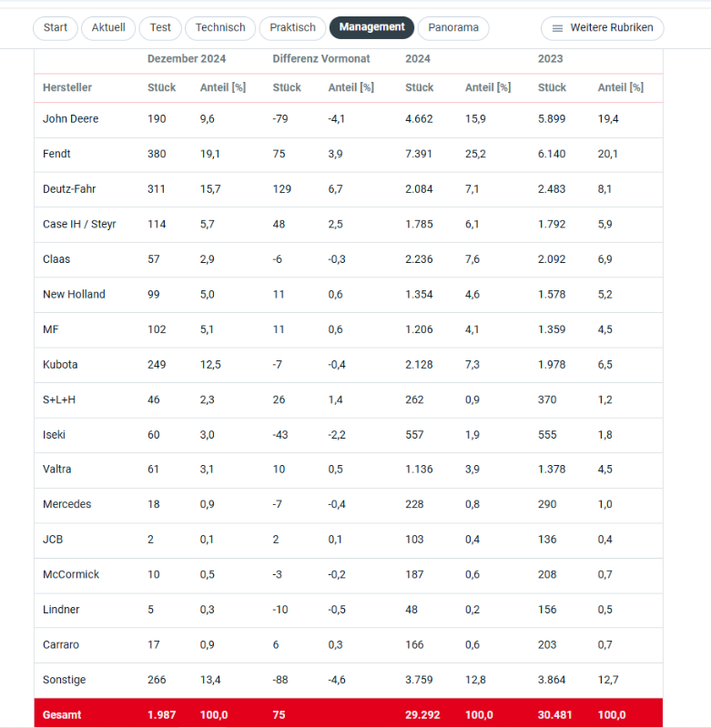Image resolution: width=711 pixels, height=728 pixels.
Task: Click the red Gesamt total row
Action: click(349, 713)
